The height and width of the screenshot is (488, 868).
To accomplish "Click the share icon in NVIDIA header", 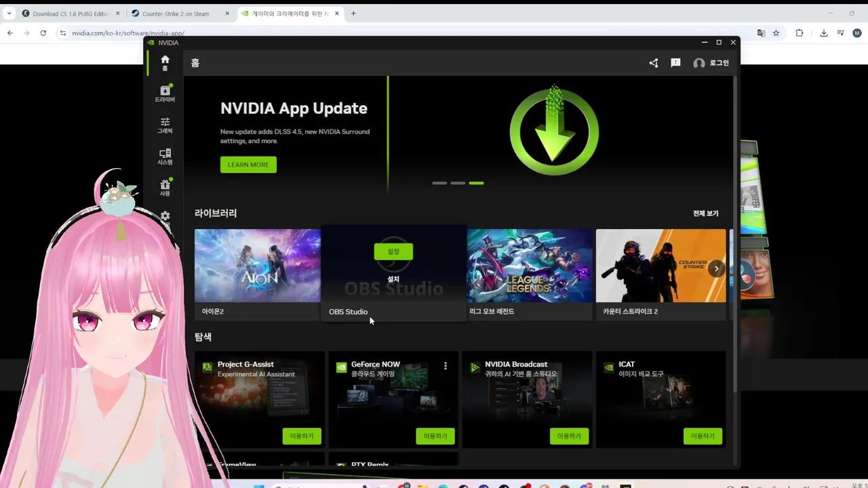I will 654,63.
